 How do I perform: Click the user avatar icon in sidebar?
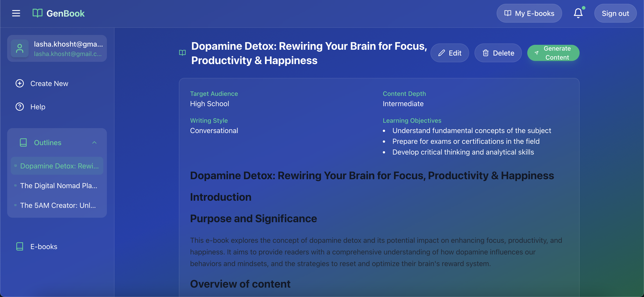click(x=20, y=48)
